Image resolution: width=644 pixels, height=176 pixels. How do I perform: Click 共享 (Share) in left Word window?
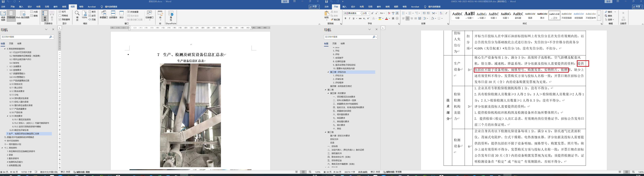pyautogui.click(x=314, y=7)
